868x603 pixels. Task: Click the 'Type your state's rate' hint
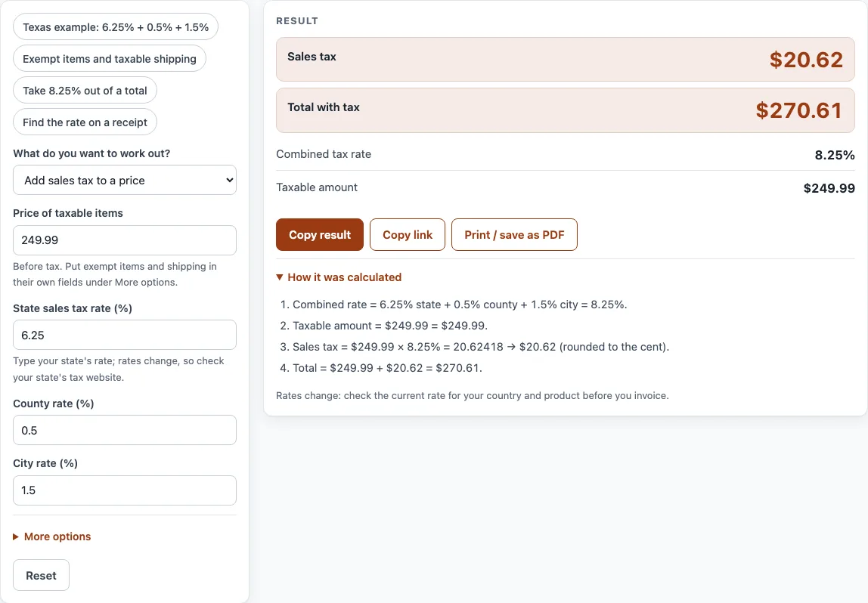(x=119, y=369)
